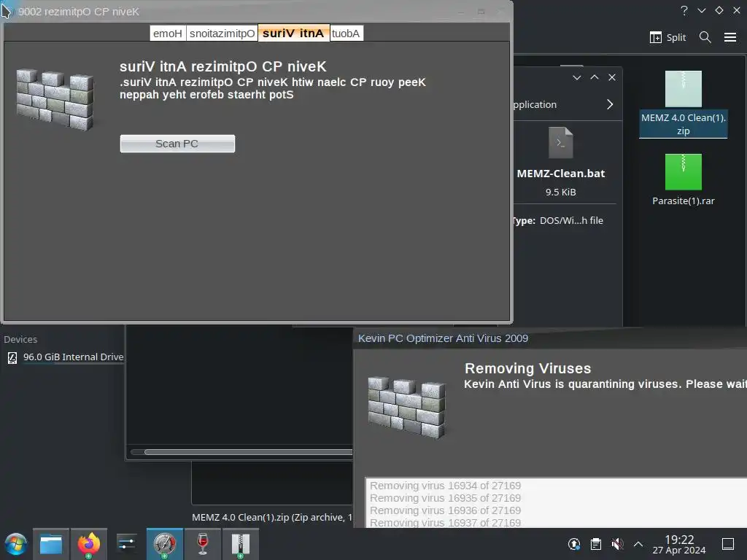The image size is (747, 560).
Task: Click the up chevron in archive panel
Action: pyautogui.click(x=595, y=77)
